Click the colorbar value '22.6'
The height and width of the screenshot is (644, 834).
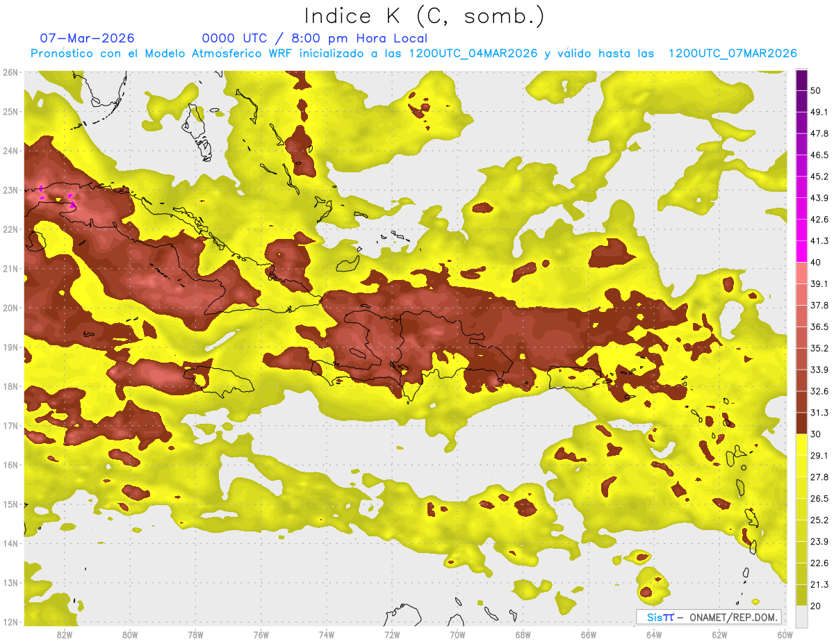coord(819,563)
